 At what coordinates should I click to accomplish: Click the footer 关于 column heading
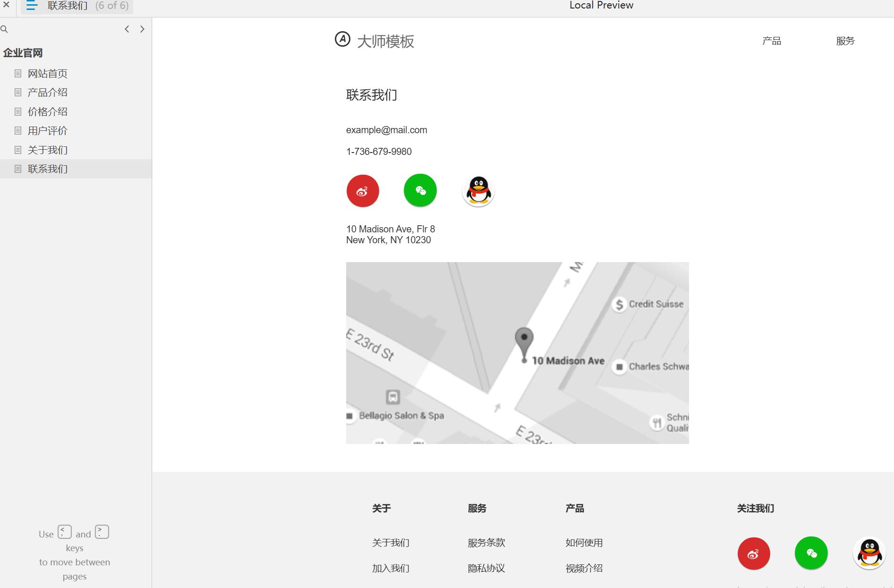(x=381, y=509)
